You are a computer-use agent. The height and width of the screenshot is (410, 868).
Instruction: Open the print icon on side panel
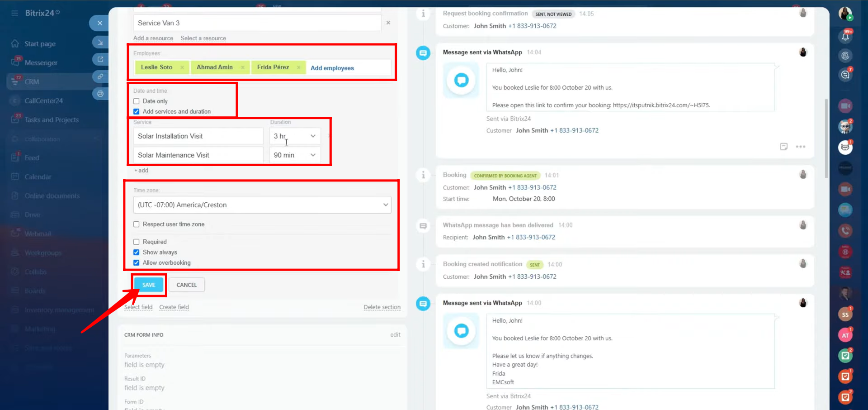[100, 94]
